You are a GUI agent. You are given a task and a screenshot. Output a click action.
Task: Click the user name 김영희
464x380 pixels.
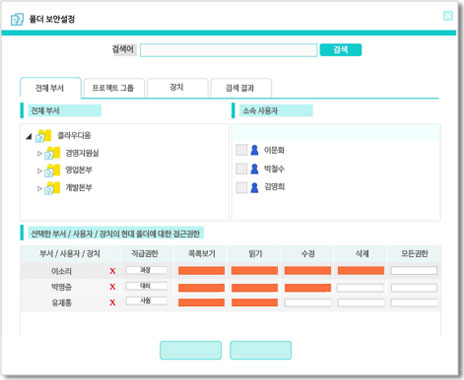tap(274, 187)
